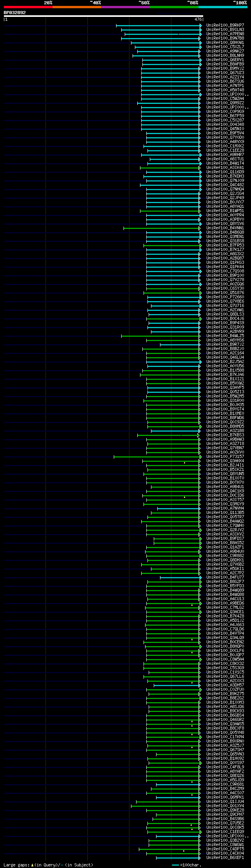The height and width of the screenshot is (868, 251).
Task: Select label UniRef100_O04348
Action: (225, 124)
